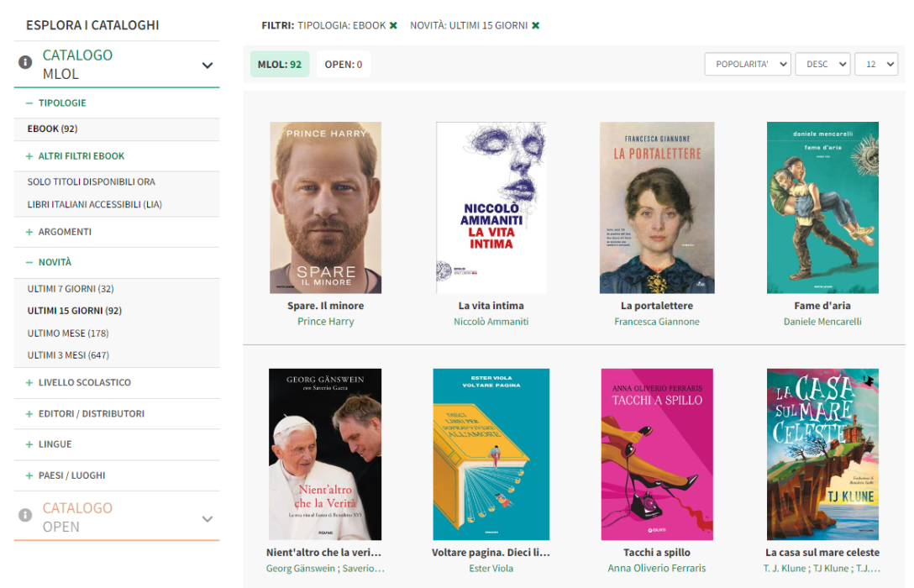Switch to the OPEN: 0 results tab
The image size is (914, 588).
tap(343, 65)
